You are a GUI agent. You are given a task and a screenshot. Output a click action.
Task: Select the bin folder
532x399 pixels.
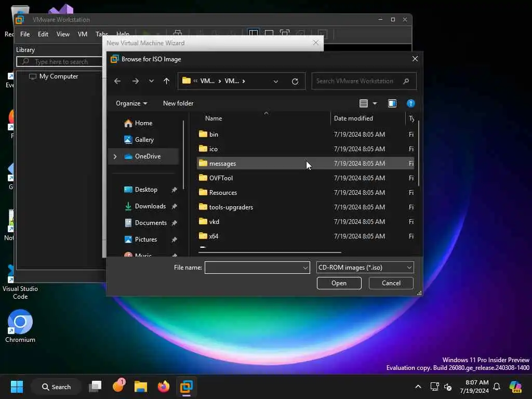pos(305,135)
